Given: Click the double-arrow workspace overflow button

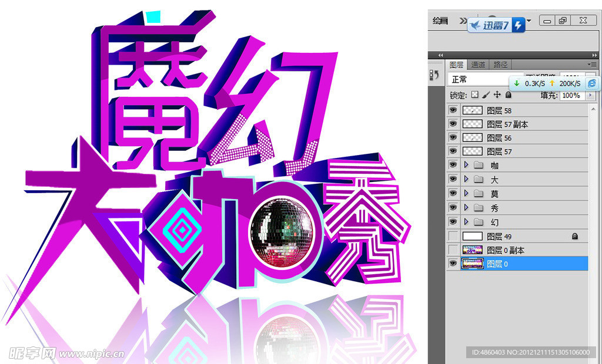Looking at the screenshot, I should (463, 21).
